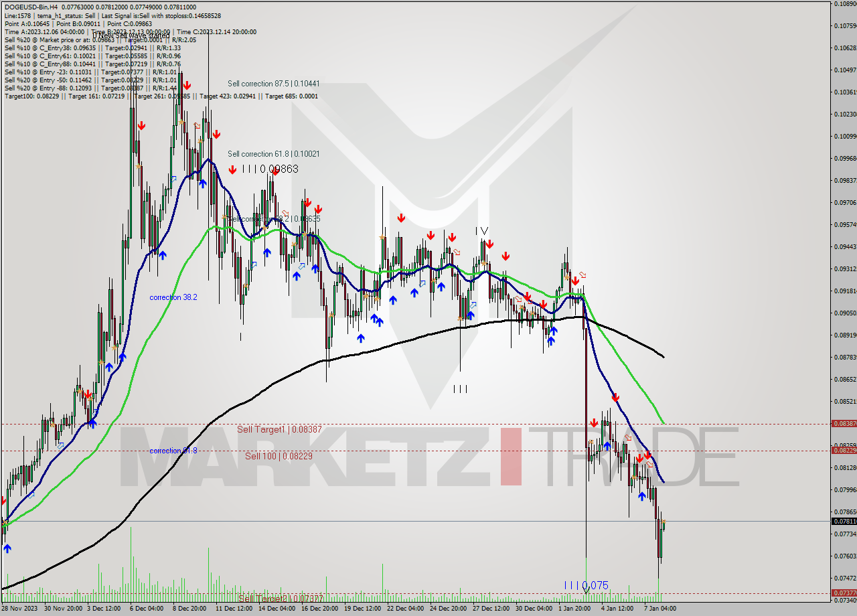This screenshot has width=857, height=616.
Task: Click the 0.08652 price axis label
Action: [x=846, y=380]
